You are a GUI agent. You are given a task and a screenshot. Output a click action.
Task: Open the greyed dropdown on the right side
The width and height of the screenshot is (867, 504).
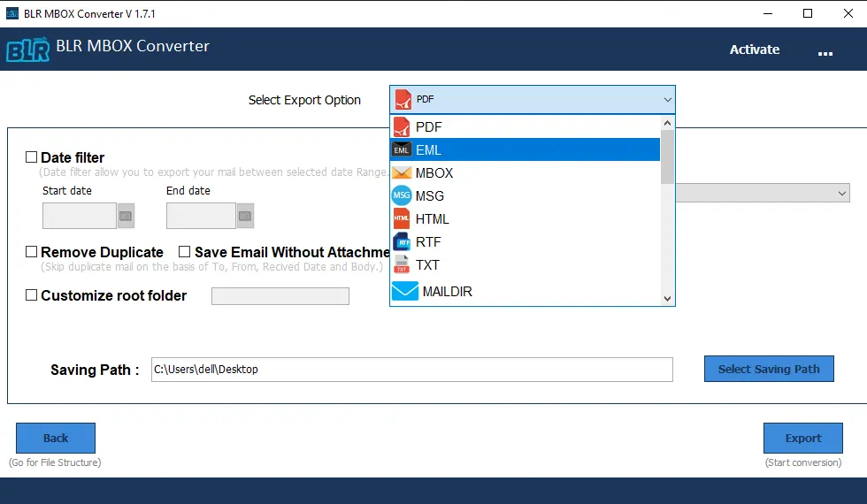[x=763, y=193]
